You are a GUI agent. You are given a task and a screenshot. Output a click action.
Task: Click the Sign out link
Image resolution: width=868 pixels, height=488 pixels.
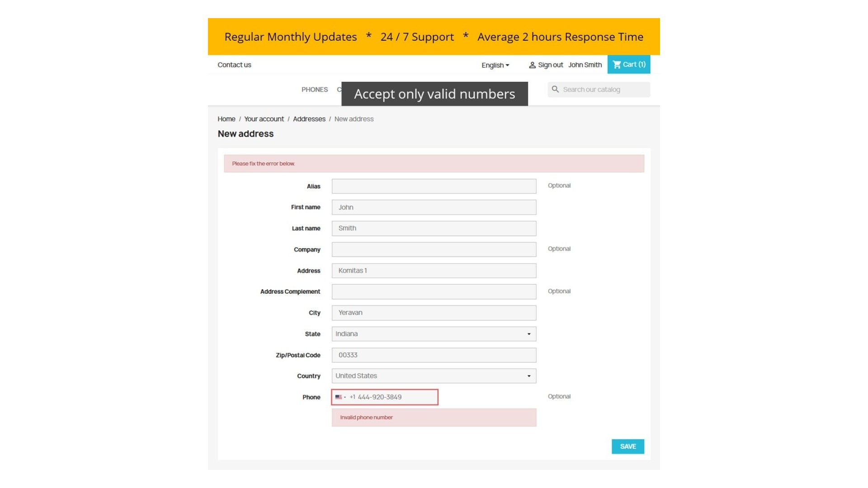(550, 65)
